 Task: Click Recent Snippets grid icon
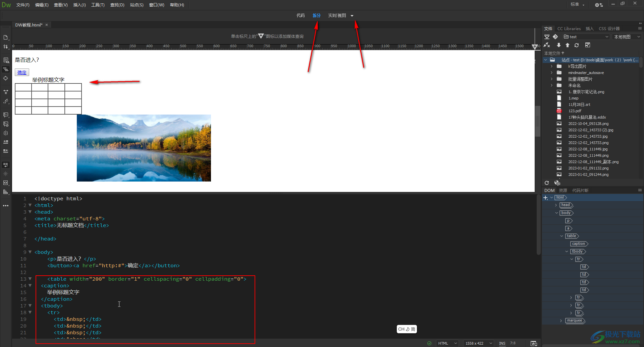pos(6,192)
